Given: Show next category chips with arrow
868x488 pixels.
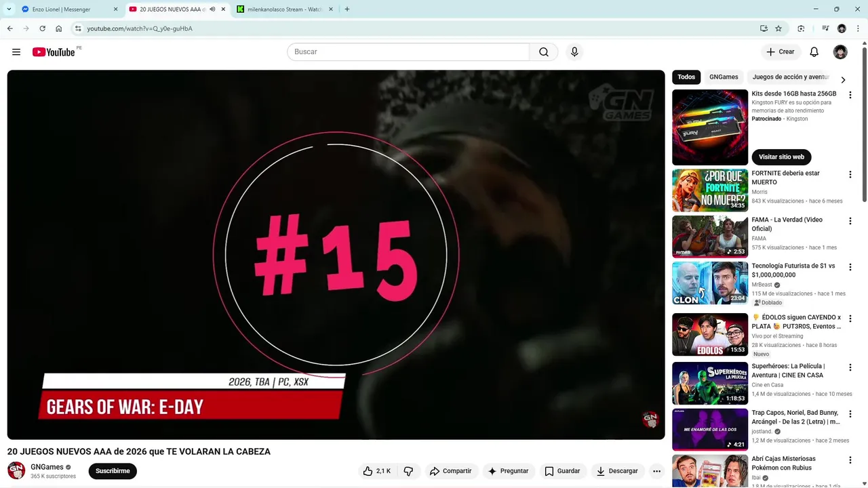Looking at the screenshot, I should 843,79.
